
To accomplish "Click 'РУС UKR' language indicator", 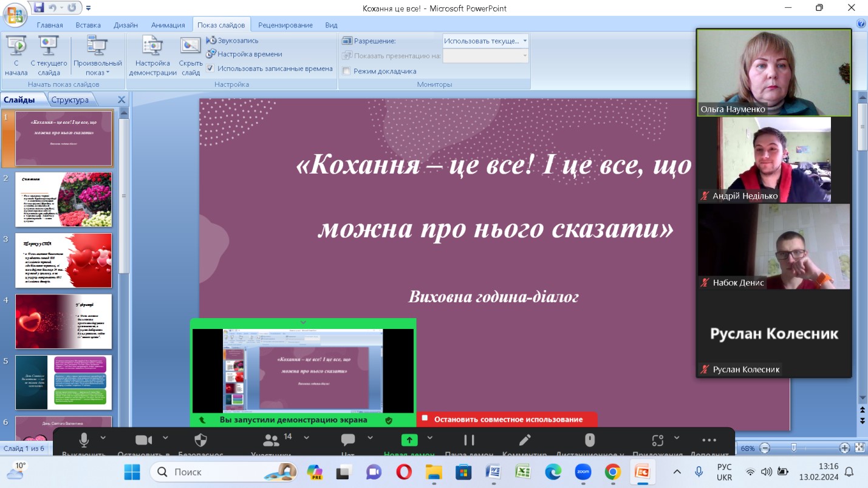I will 725,472.
